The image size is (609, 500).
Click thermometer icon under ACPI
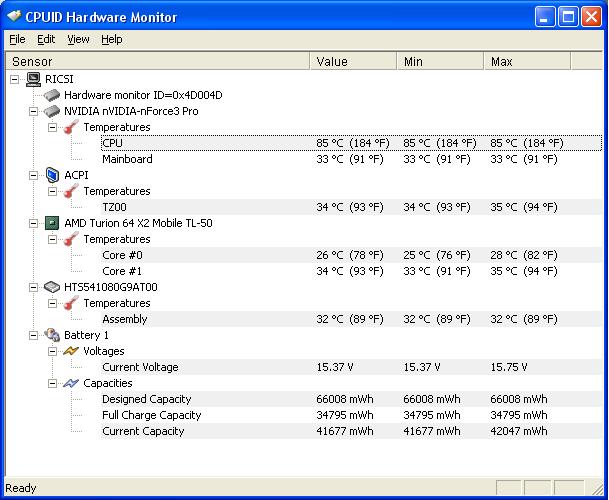tap(71, 191)
